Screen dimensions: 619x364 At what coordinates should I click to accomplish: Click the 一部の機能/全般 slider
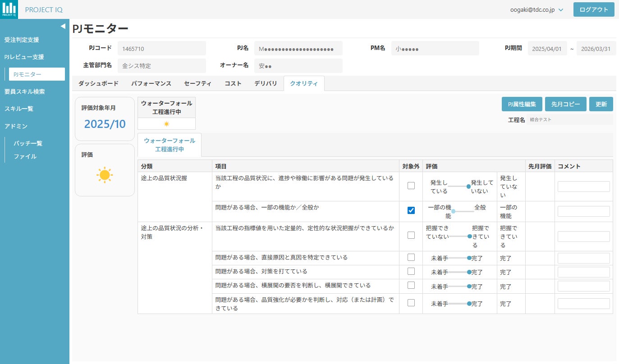pyautogui.click(x=463, y=211)
